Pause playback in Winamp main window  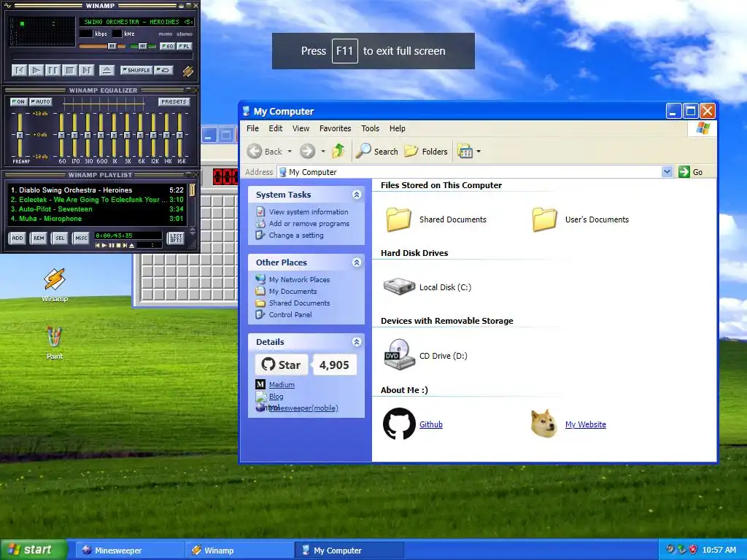coord(53,71)
